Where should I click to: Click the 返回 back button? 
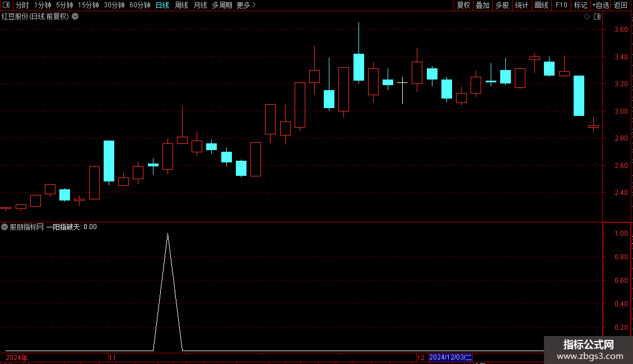[621, 5]
